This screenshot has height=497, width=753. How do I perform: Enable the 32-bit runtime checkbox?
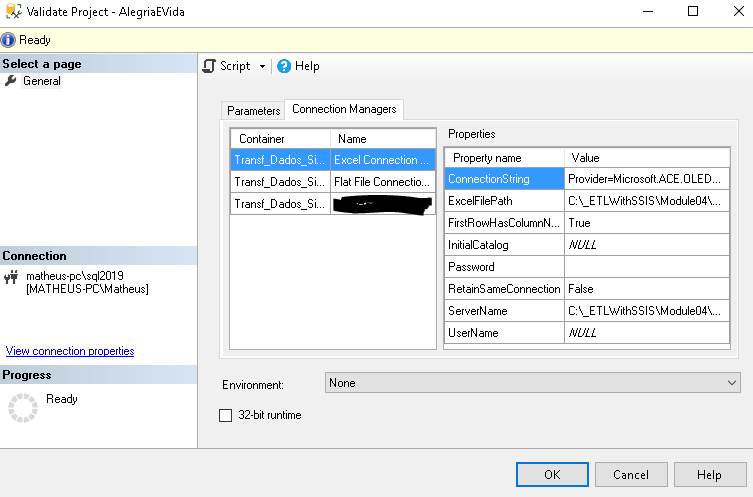click(x=225, y=415)
